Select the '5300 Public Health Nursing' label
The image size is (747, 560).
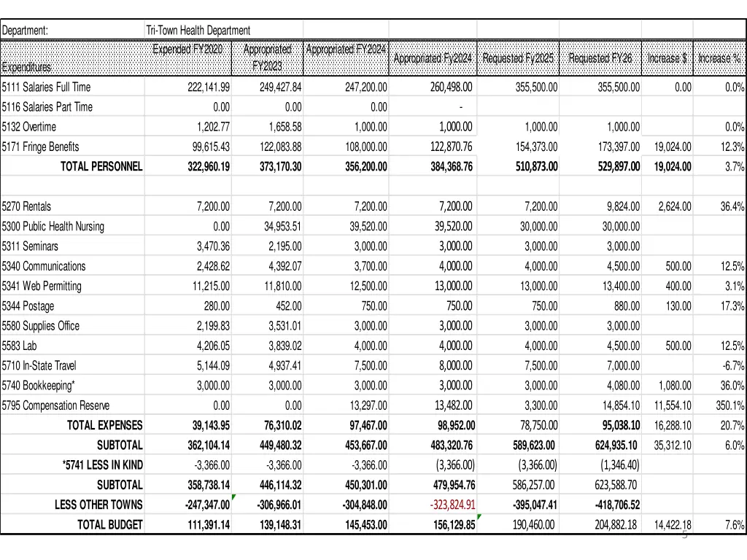[53, 227]
